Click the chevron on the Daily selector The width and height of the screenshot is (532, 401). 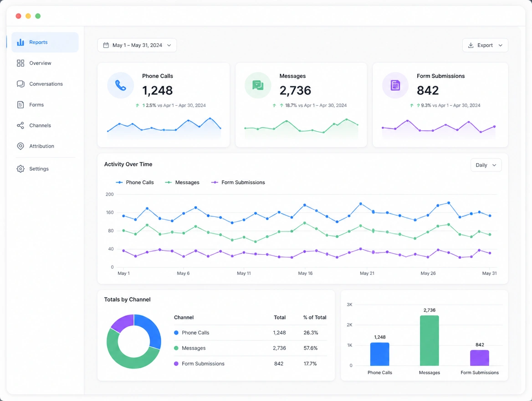pyautogui.click(x=494, y=165)
